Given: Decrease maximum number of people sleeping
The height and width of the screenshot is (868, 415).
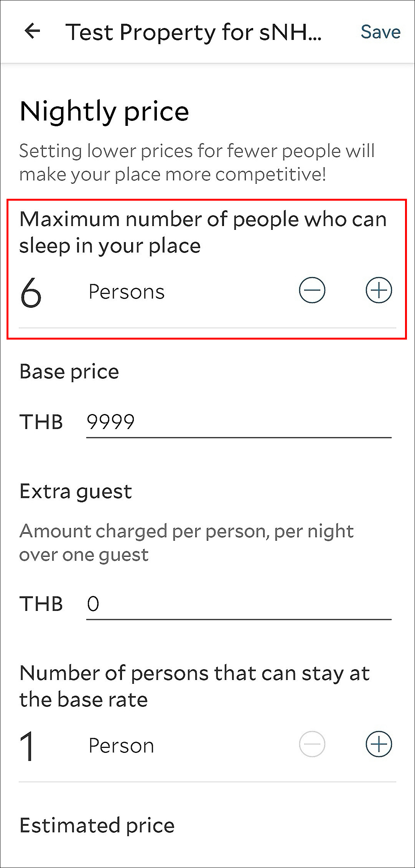Looking at the screenshot, I should pyautogui.click(x=312, y=290).
